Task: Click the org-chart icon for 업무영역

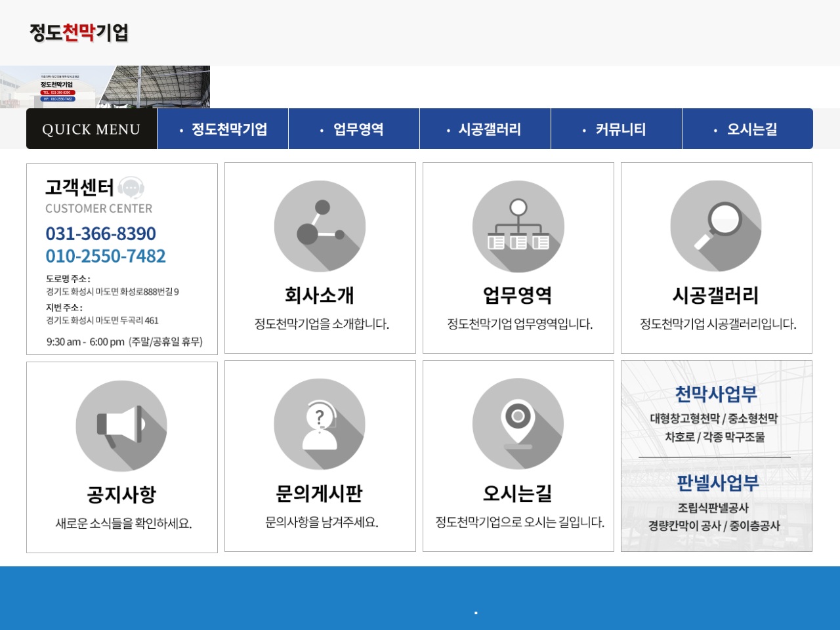Action: (518, 226)
